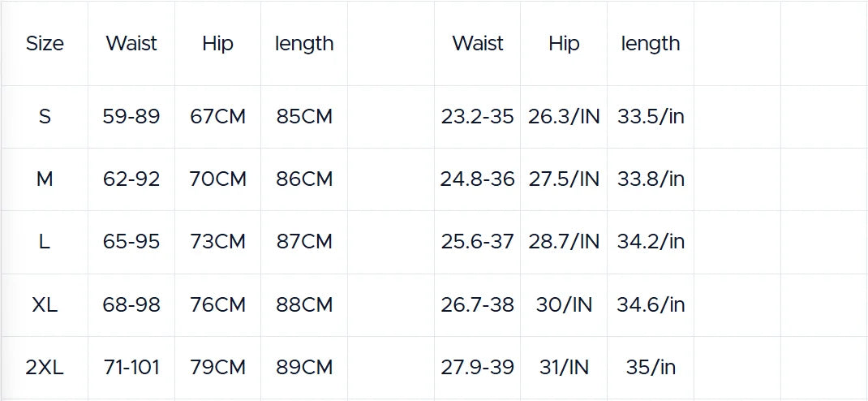Click the Hip header in centimeters section

click(217, 44)
